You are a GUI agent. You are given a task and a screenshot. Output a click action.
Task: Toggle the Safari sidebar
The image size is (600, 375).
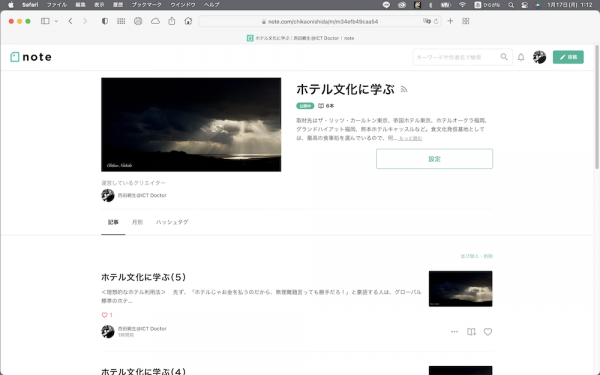pos(45,21)
